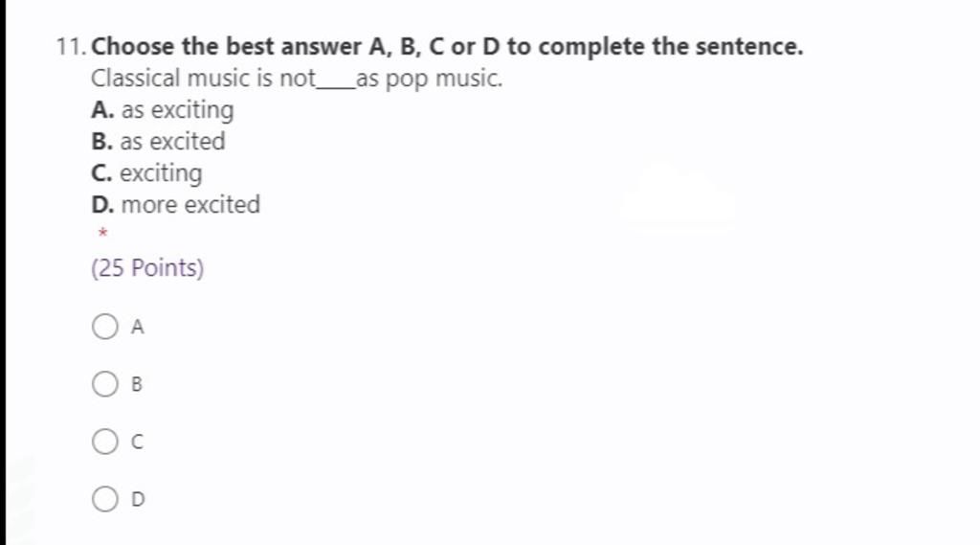980x545 pixels.
Task: Click the question number 11
Action: click(71, 47)
